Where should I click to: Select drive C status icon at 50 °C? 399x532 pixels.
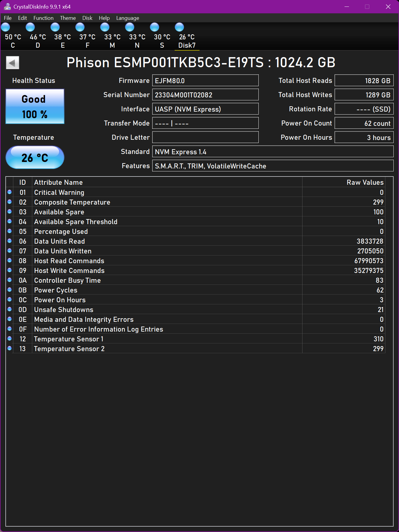6,27
